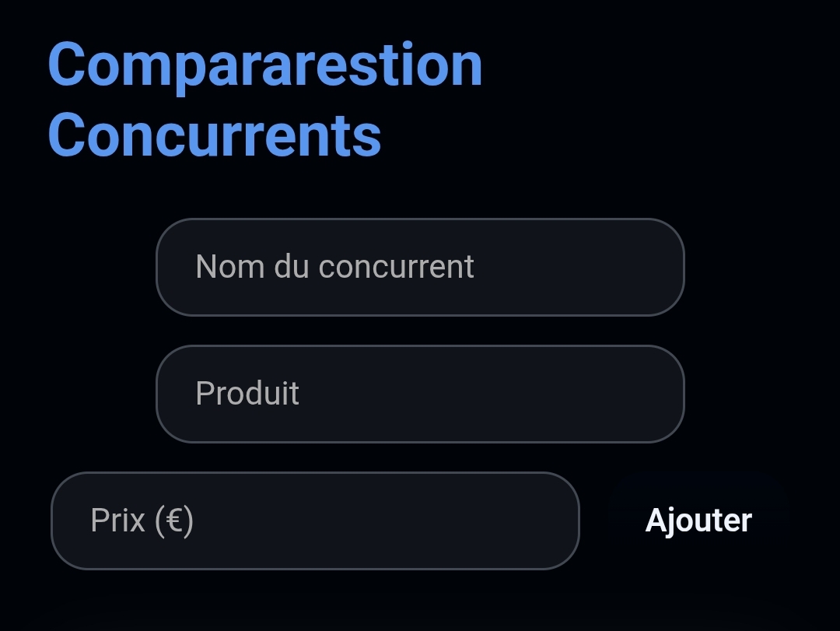
Task: Click the "Produit" placeholder text
Action: coord(247,394)
